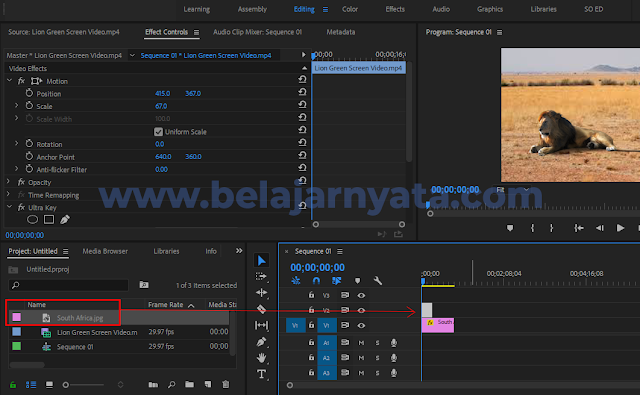Select the Type tool

[x=261, y=374]
